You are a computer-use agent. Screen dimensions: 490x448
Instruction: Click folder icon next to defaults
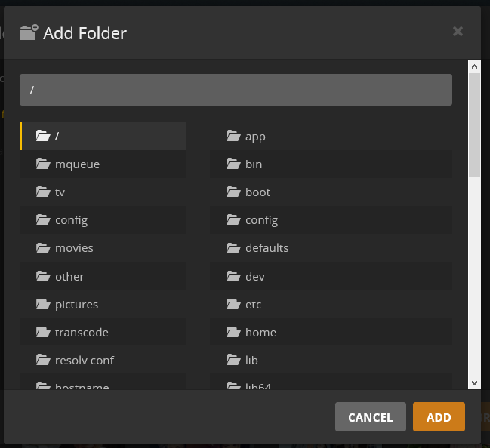point(233,247)
